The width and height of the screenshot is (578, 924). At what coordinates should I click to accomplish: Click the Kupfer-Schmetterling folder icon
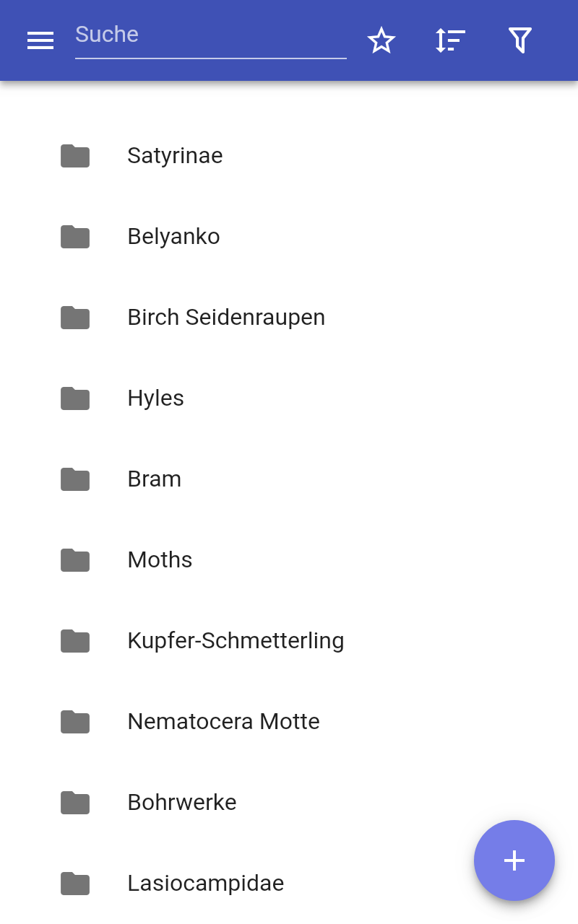tap(75, 641)
